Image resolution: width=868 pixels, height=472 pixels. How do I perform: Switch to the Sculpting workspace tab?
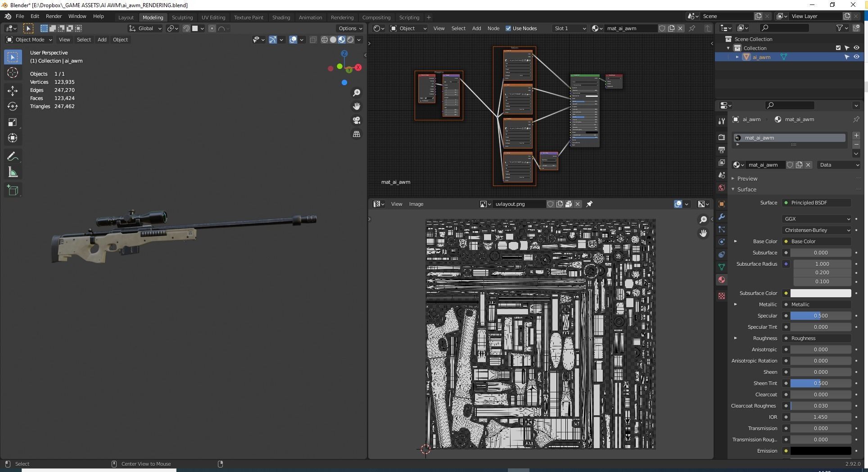tap(182, 17)
